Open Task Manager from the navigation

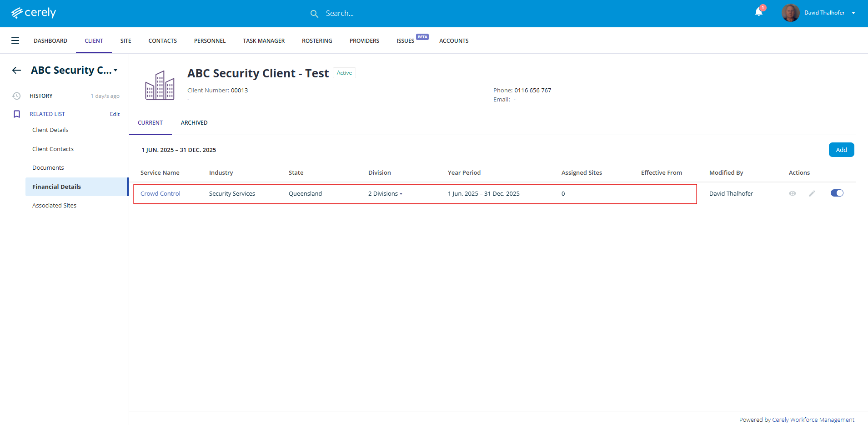pyautogui.click(x=264, y=40)
